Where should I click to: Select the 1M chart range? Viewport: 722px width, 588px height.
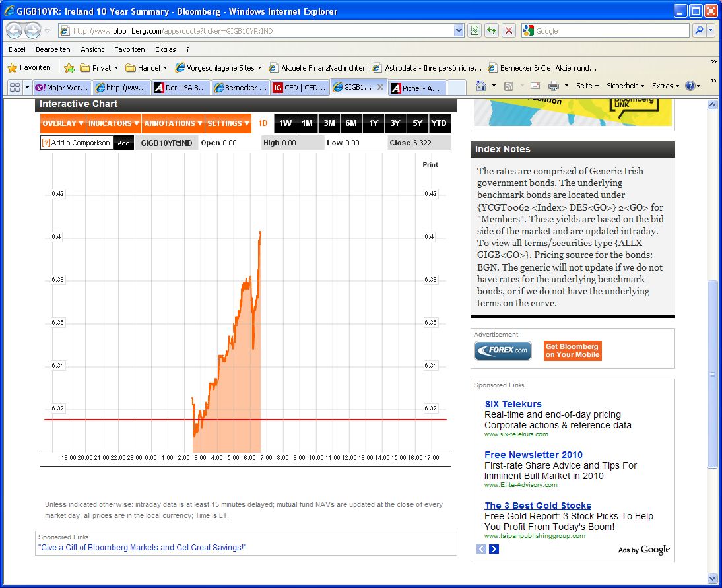(307, 123)
